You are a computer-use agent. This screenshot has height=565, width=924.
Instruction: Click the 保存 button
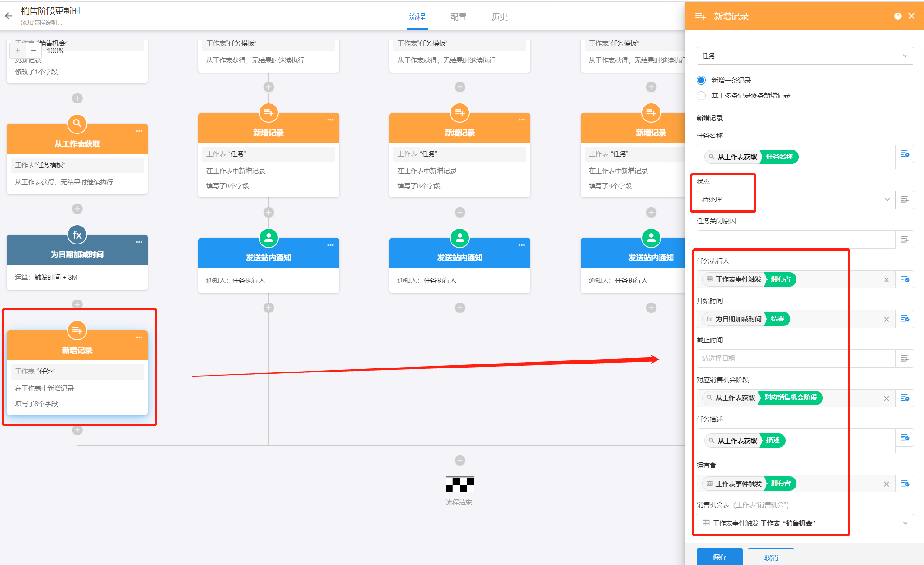click(719, 557)
